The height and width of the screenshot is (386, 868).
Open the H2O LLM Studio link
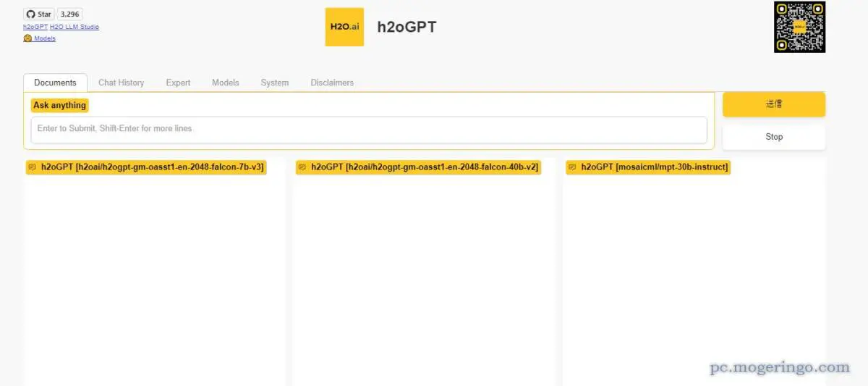(75, 27)
